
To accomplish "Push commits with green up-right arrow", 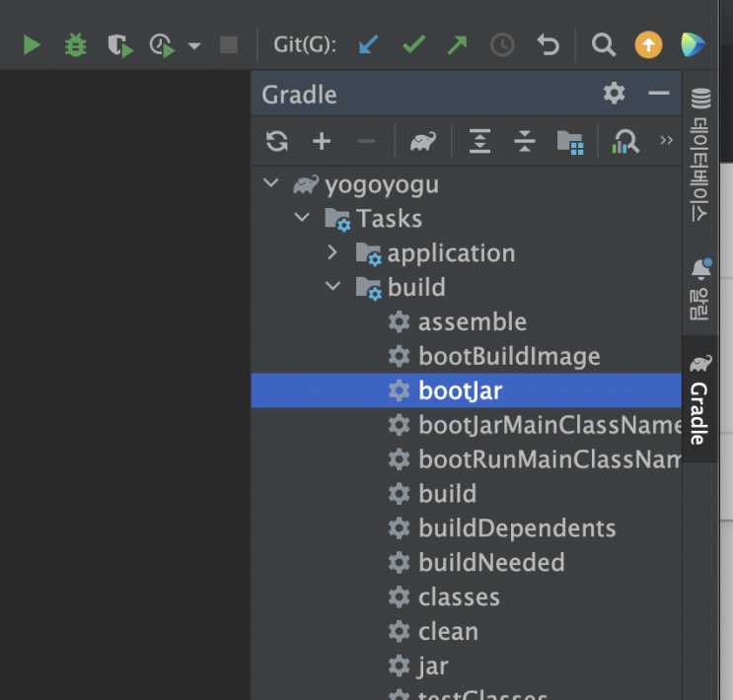I will 457,45.
